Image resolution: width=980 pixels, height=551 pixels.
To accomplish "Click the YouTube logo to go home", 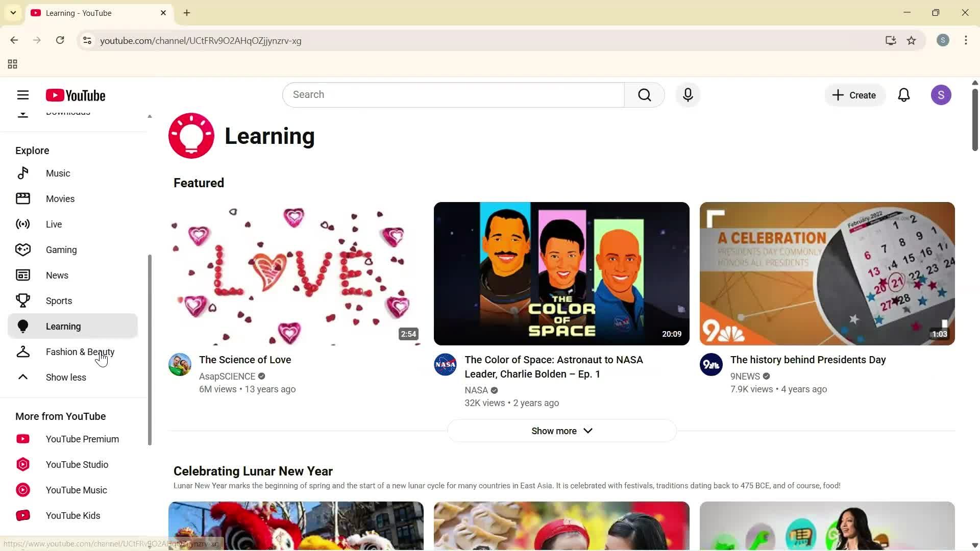I will [76, 95].
